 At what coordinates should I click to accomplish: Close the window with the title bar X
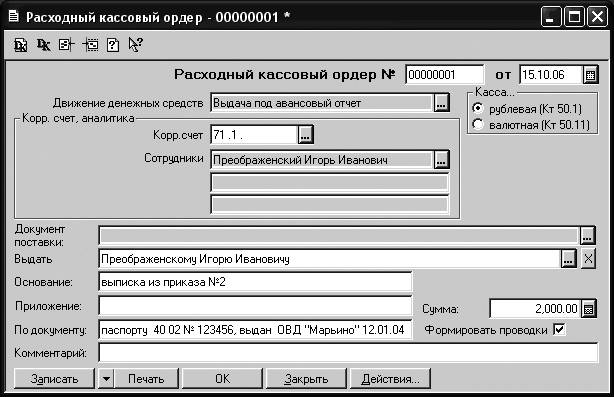tap(598, 17)
